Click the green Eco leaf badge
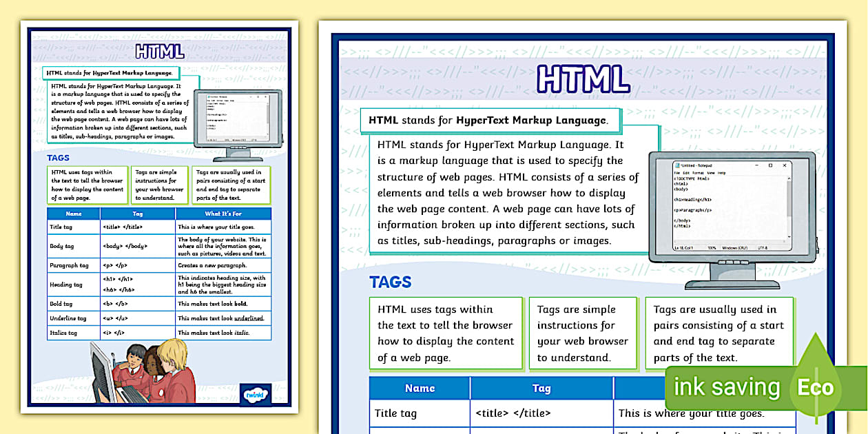This screenshot has height=434, width=868. pos(817,387)
